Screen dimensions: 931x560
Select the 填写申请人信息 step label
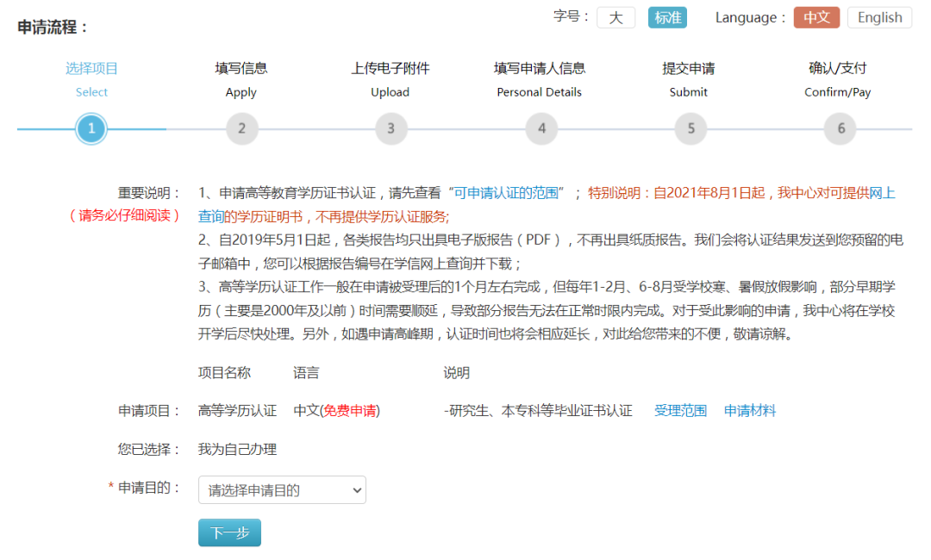(x=540, y=68)
